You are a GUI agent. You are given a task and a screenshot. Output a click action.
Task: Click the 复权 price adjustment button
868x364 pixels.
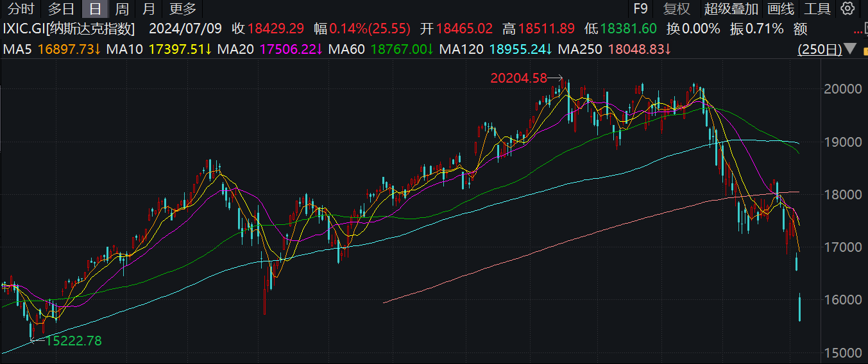point(677,9)
